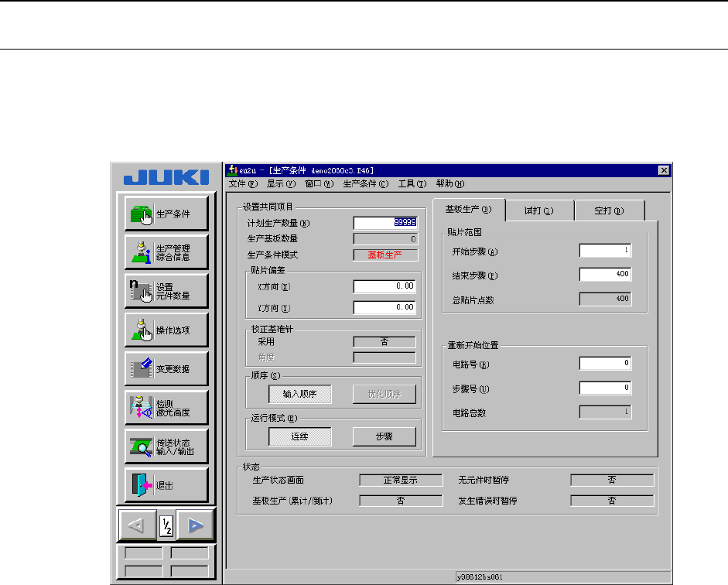
Task: Open 生产管理综合信息 sidebar button
Action: point(166,252)
